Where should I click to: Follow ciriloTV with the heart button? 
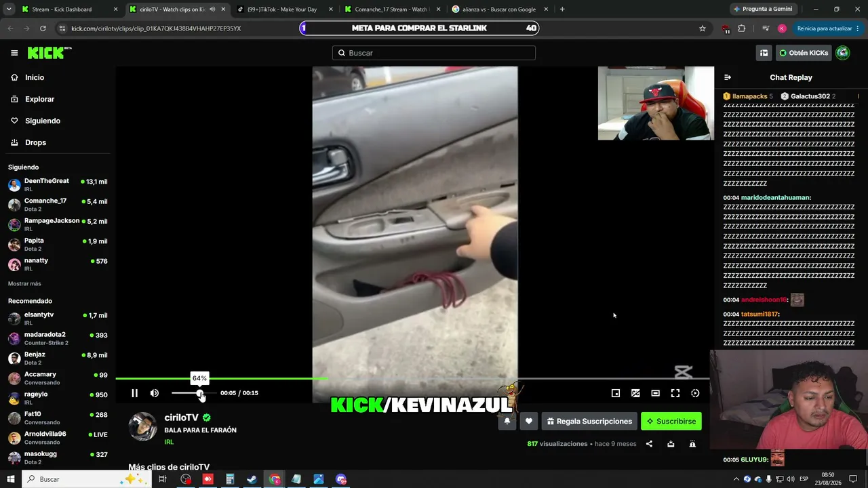tap(529, 421)
